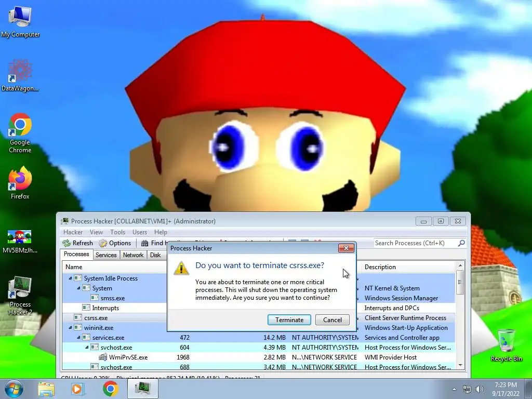
Task: Open Google Chrome desktop shortcut
Action: point(20,132)
